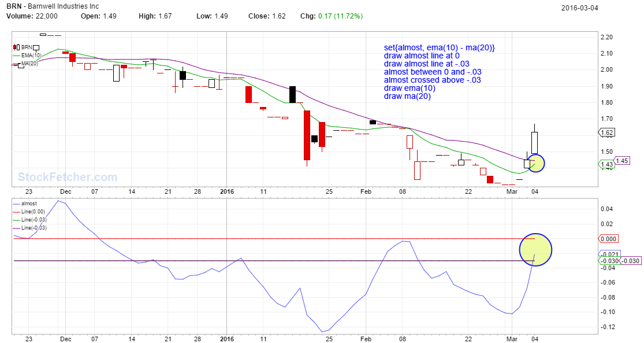
Task: Select the Close: 1.62 readout
Action: [x=267, y=16]
